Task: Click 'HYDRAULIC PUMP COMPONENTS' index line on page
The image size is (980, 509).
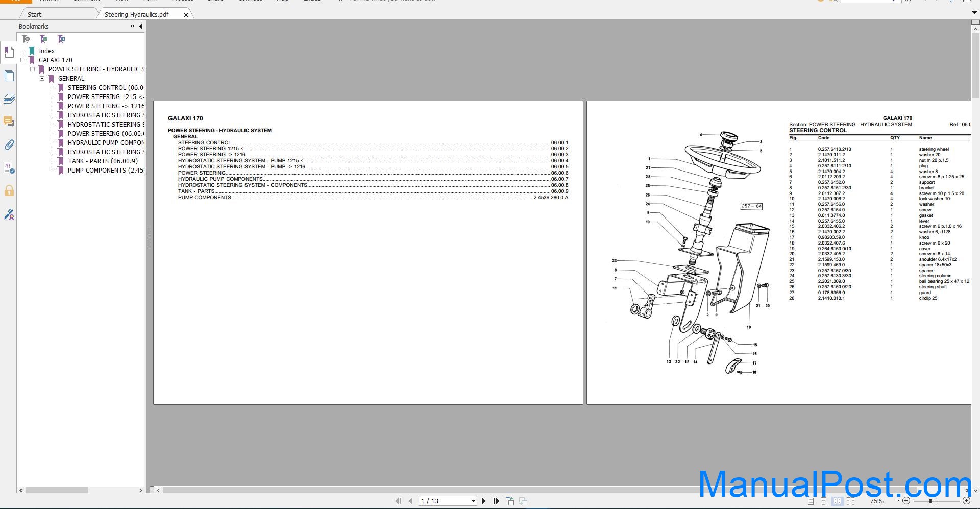Action: [373, 179]
